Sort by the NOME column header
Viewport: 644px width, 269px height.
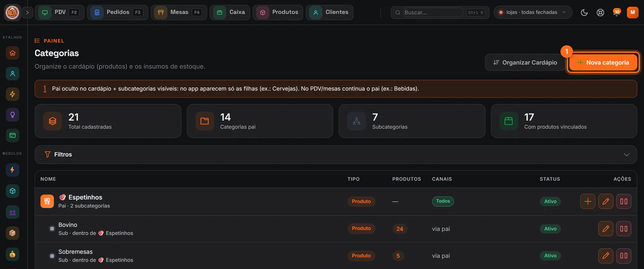click(x=48, y=179)
